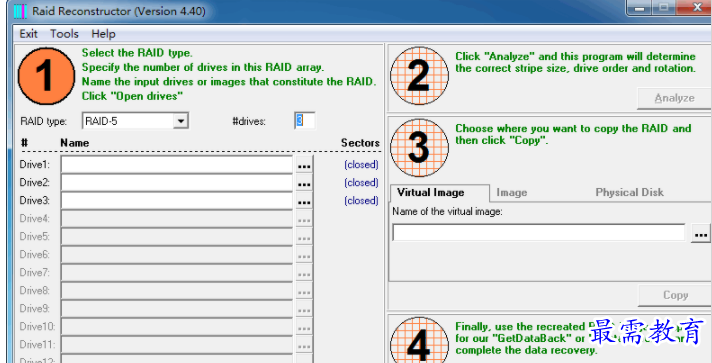Click the 'Name of the virtual image:' label
Screen dimensions: 712x363
coord(447,212)
